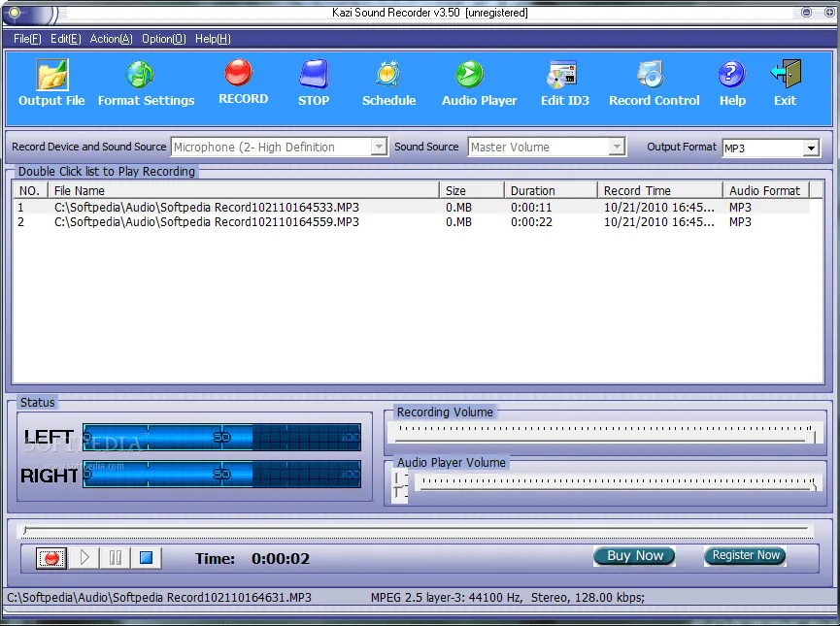Launch the Audio Player tool
The width and height of the screenshot is (840, 626).
[479, 83]
